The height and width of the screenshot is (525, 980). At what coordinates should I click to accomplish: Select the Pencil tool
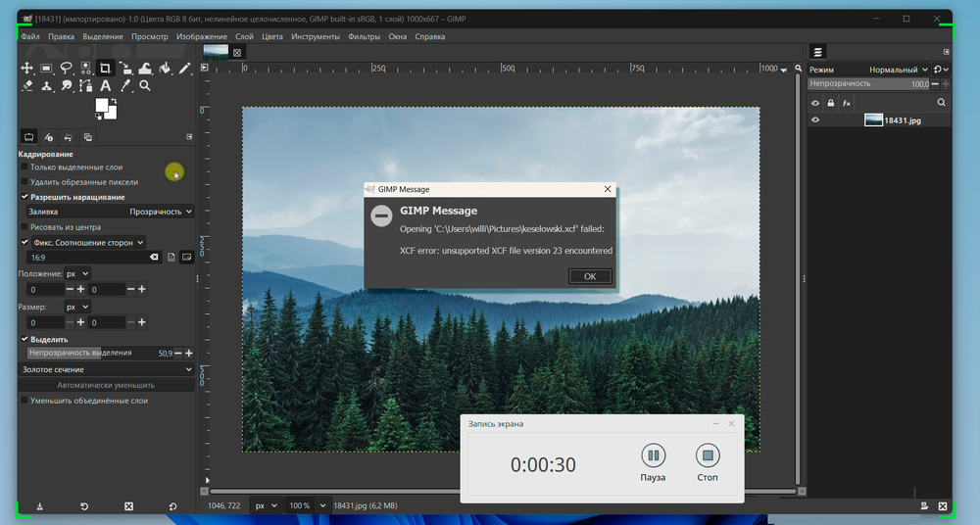pyautogui.click(x=184, y=69)
